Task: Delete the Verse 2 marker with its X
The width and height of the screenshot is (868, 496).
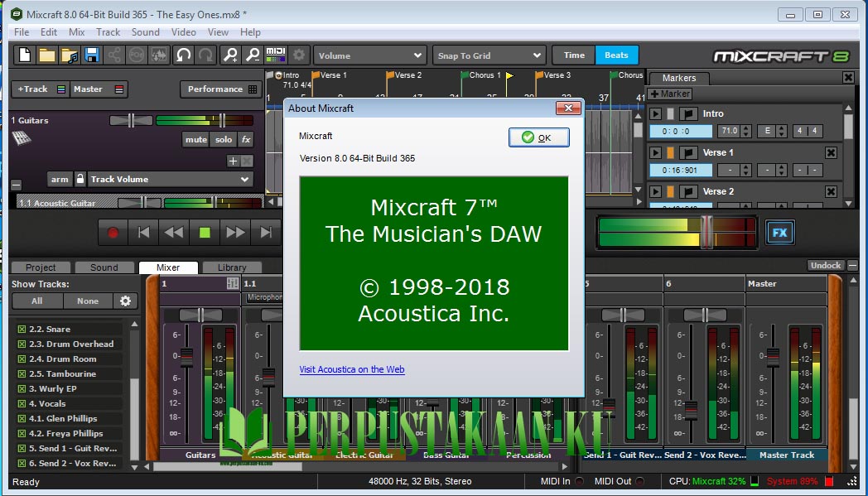Action: [x=831, y=191]
